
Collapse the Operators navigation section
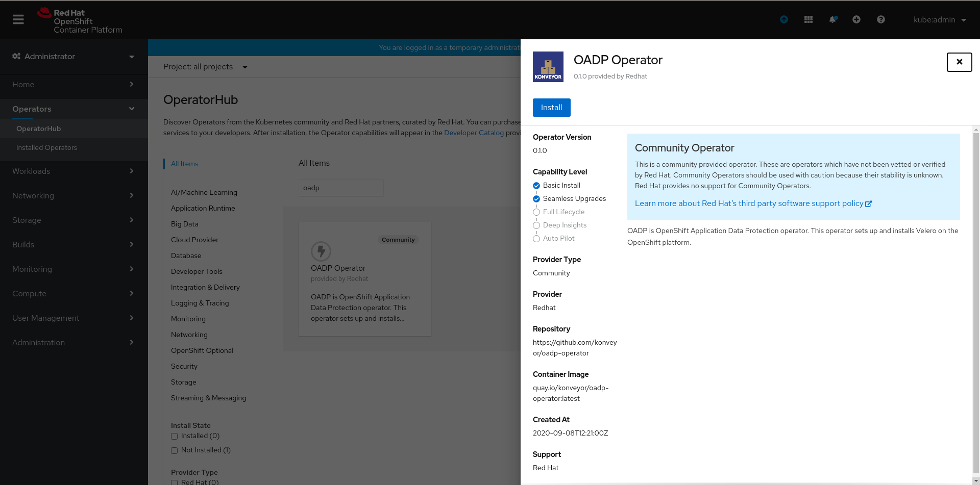(74, 109)
